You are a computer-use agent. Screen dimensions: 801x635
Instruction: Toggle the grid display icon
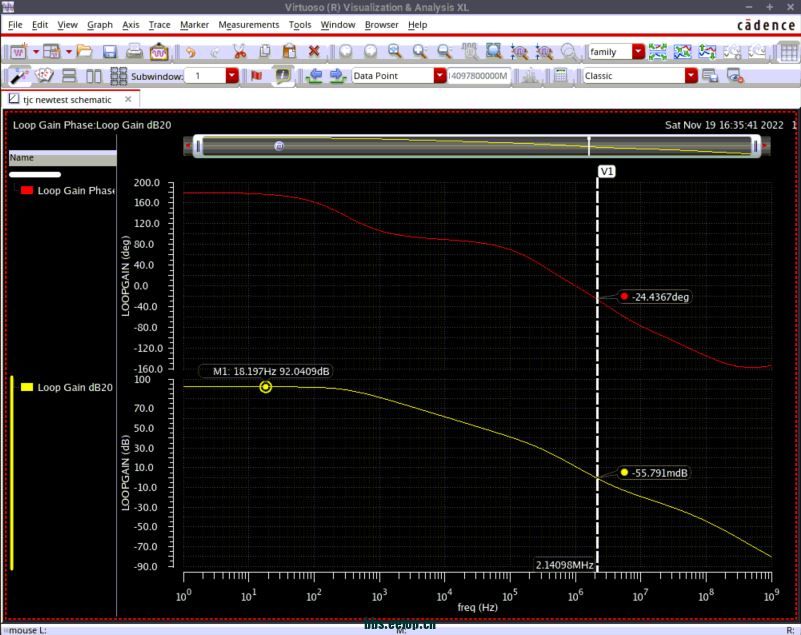118,76
